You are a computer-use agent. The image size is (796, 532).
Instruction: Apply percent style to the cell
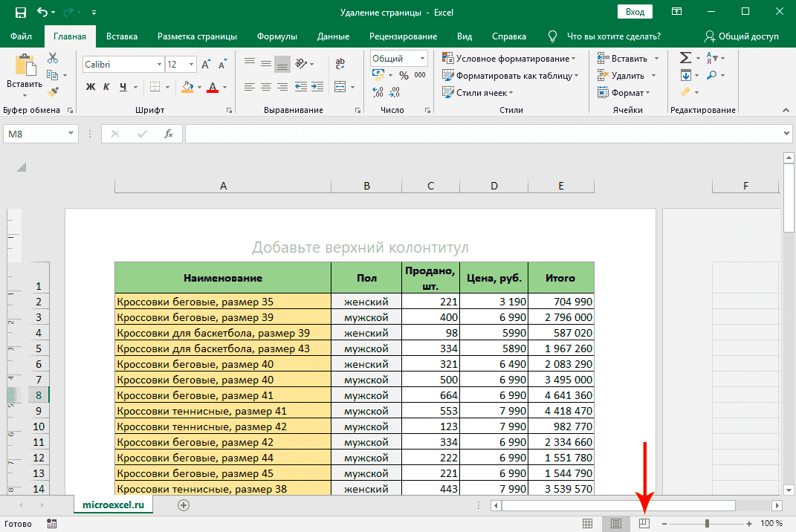coord(404,76)
